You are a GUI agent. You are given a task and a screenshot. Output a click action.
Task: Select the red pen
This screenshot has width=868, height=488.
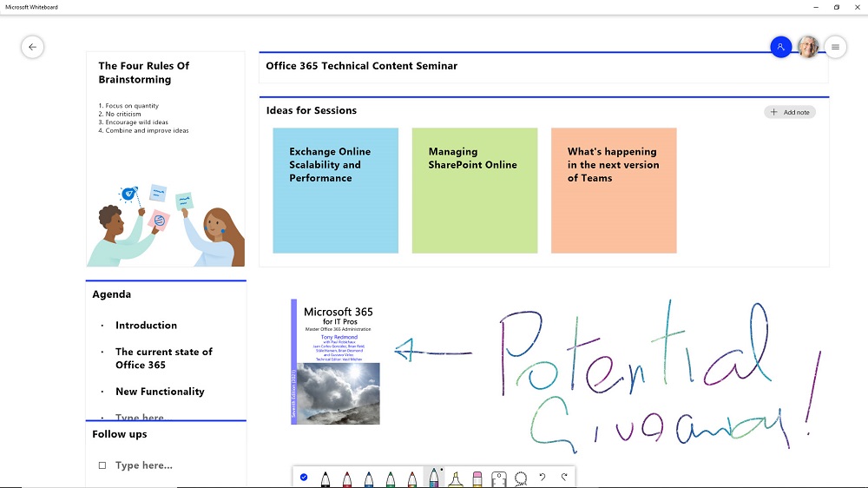coord(347,478)
